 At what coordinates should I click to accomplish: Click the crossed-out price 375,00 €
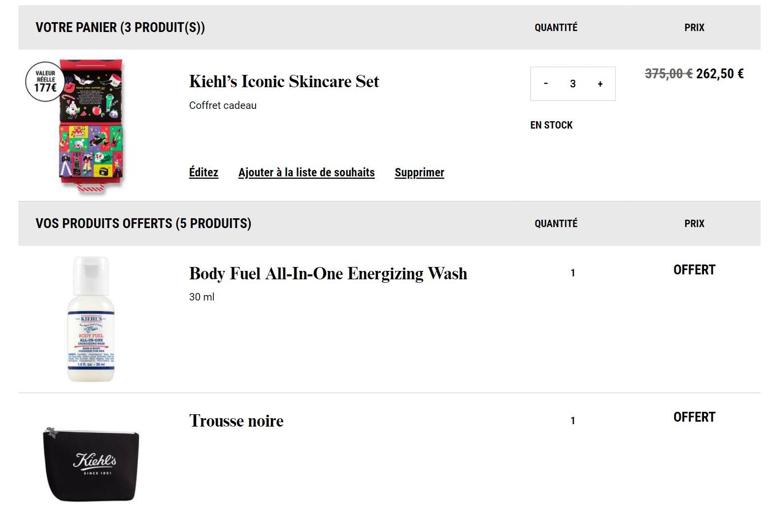coord(669,74)
